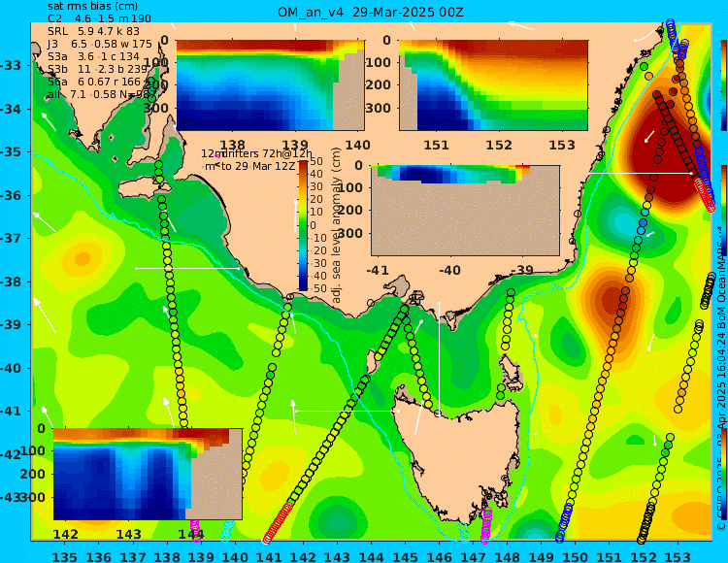Screen dimensions: 728x563
Task: Click the sea level anomaly colorbar
Action: (x=303, y=225)
